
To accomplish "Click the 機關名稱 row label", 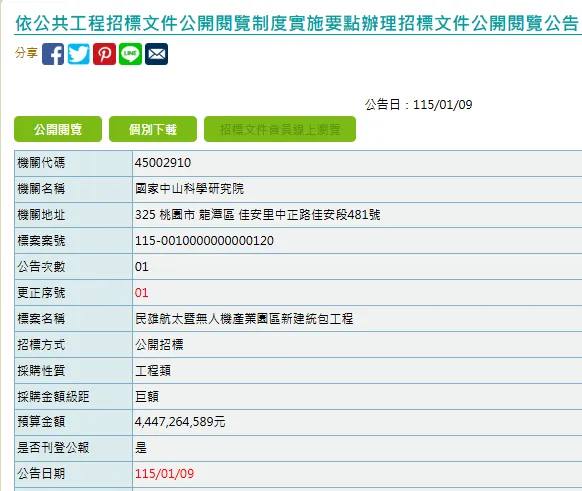I will pyautogui.click(x=41, y=189).
